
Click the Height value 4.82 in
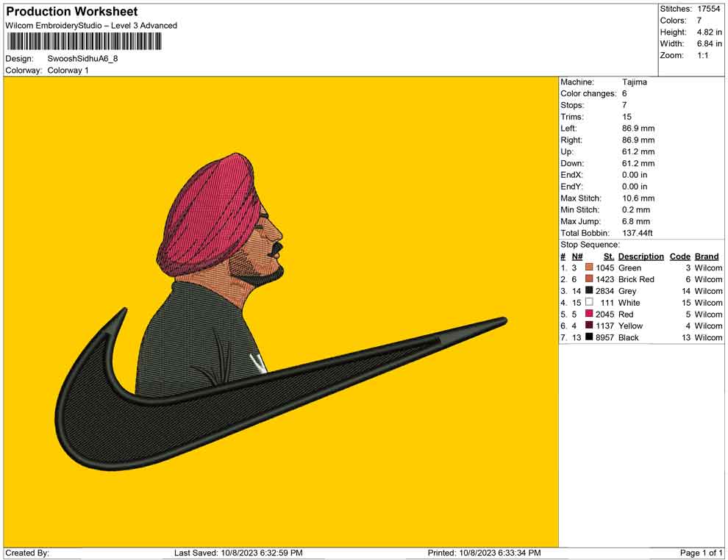709,32
